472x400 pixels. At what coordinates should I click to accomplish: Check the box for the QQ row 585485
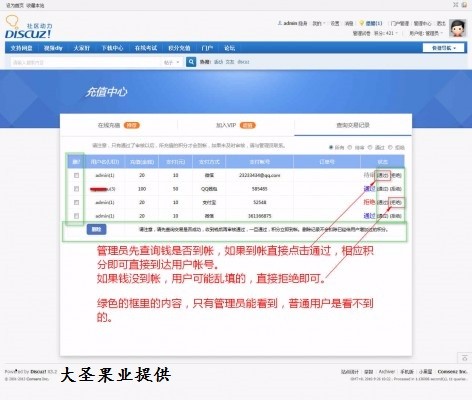click(76, 189)
